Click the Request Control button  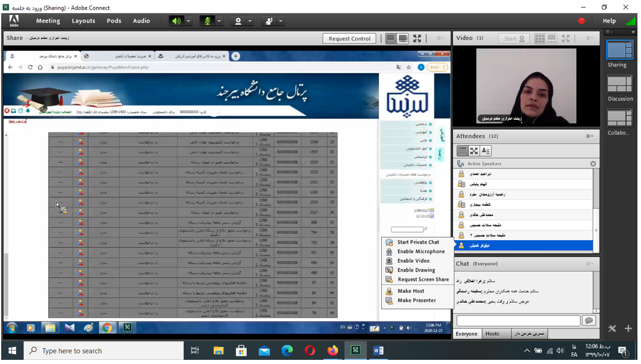pyautogui.click(x=349, y=39)
